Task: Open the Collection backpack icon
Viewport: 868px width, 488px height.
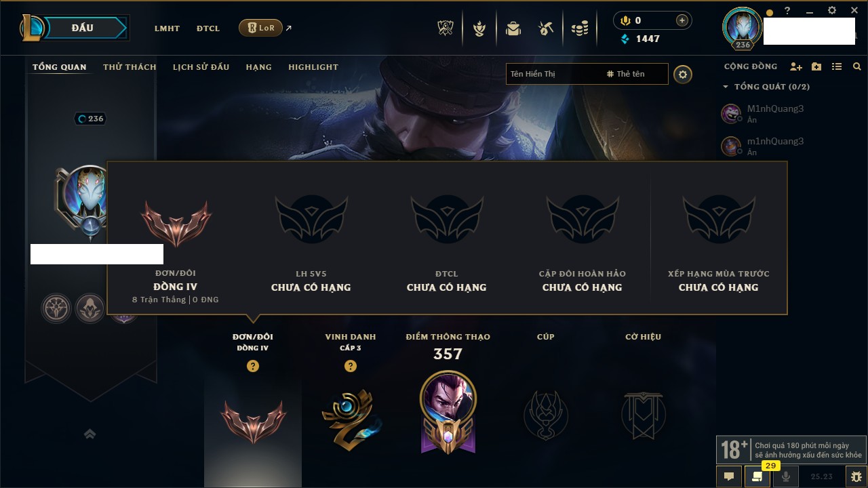Action: (x=513, y=28)
